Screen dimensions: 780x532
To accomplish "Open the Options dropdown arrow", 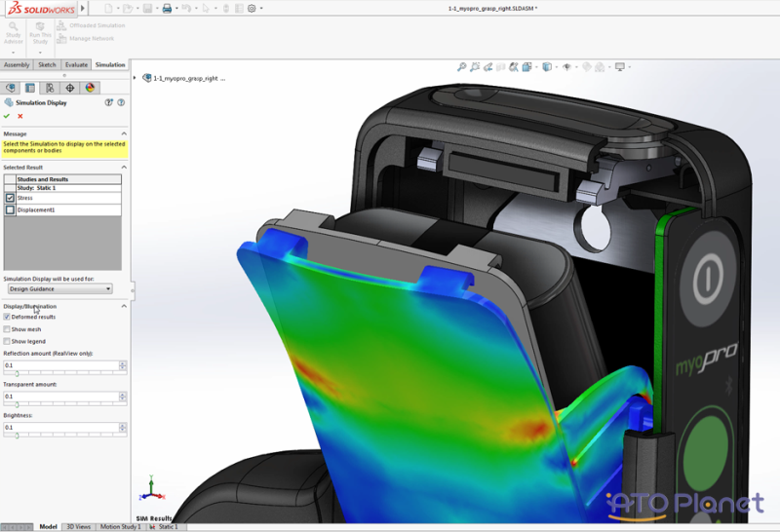I will 261,9.
